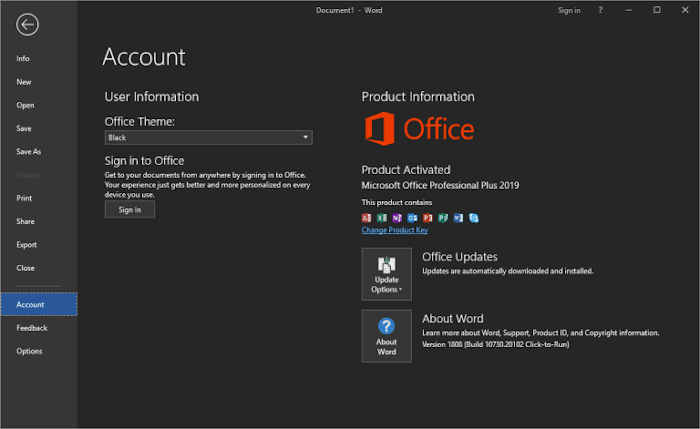
Task: Click the Outlook icon under product contents
Action: click(x=412, y=218)
